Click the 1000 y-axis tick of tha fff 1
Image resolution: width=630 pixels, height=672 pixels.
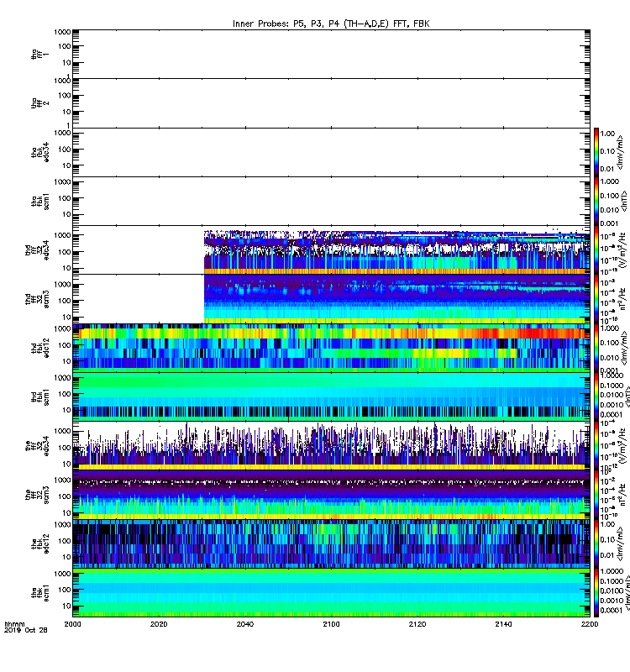62,32
